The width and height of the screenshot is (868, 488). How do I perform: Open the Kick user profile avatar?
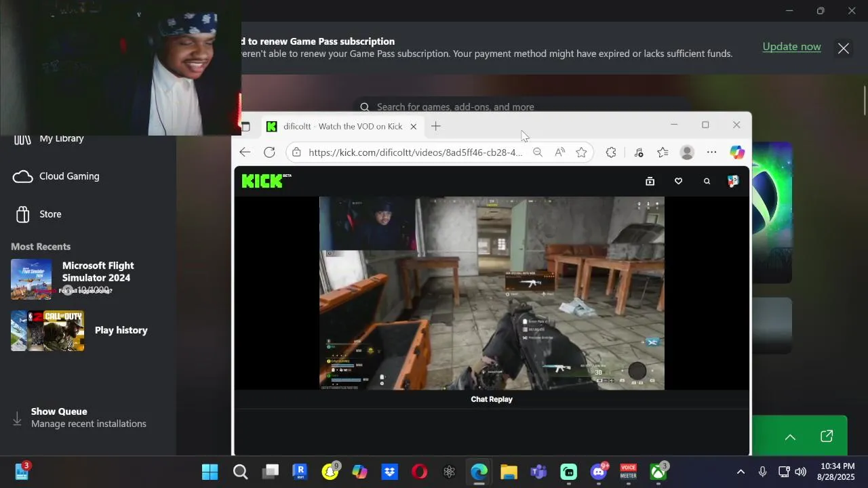733,181
